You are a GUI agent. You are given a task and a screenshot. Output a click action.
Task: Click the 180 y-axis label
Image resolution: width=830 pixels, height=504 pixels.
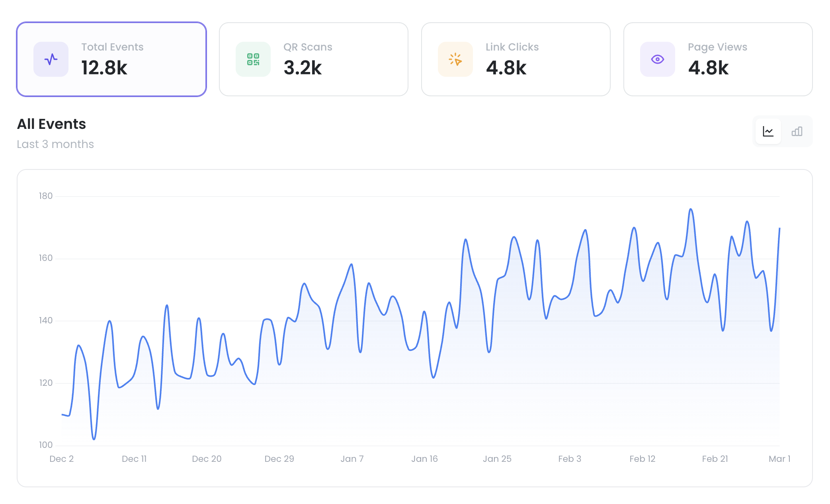click(x=45, y=196)
